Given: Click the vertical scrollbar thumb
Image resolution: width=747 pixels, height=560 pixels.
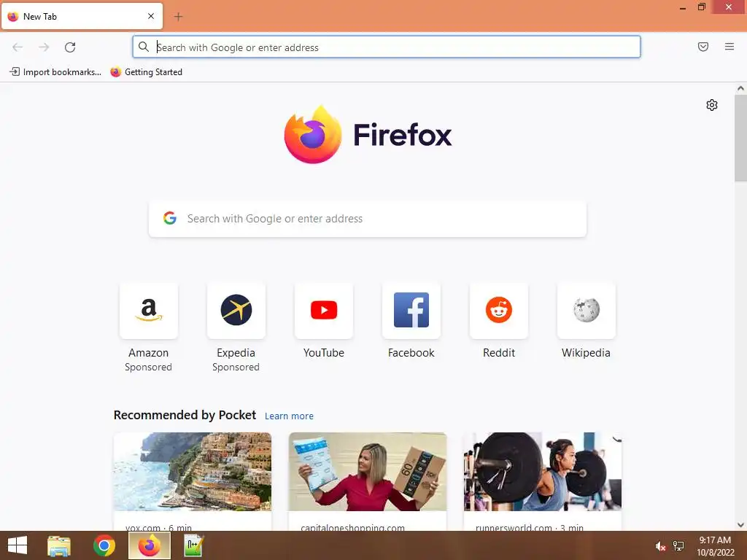Looking at the screenshot, I should [x=740, y=138].
